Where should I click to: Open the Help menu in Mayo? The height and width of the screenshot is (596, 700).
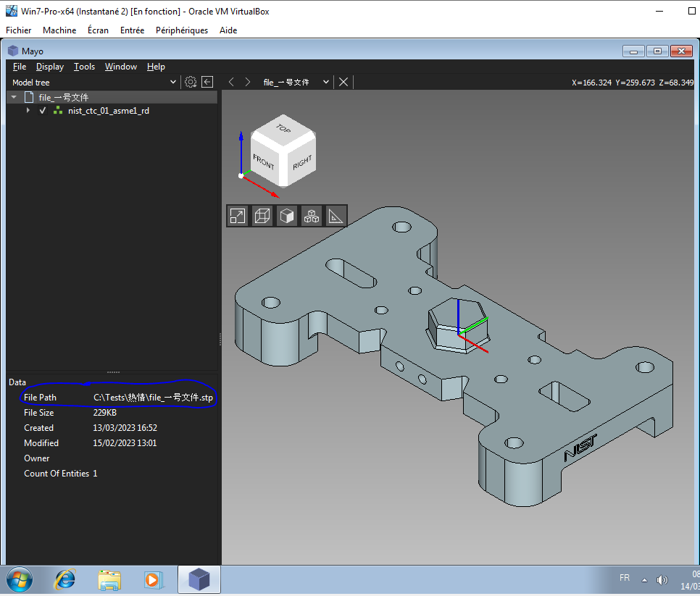156,67
